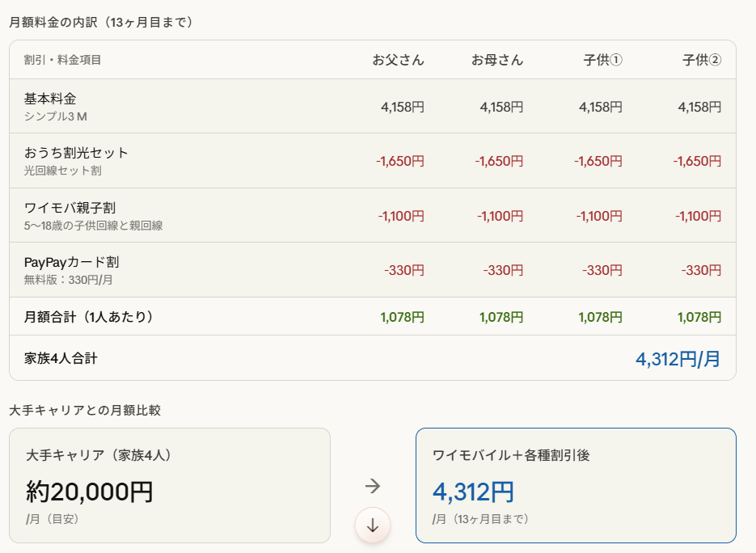
Task: Click the 約20,000円 major carrier price
Action: (90, 491)
